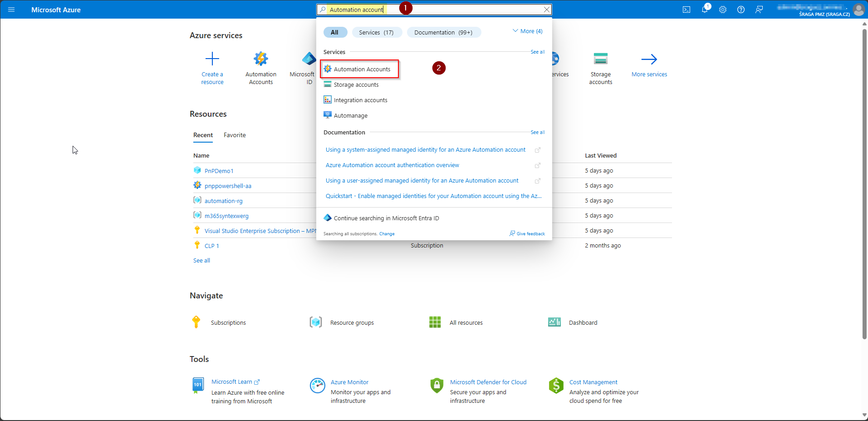Image resolution: width=868 pixels, height=421 pixels.
Task: Go to Microsoft Azure home title
Action: pyautogui.click(x=56, y=10)
